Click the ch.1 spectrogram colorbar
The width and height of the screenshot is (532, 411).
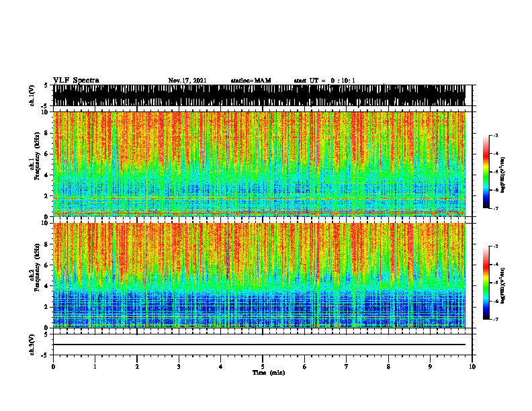coord(486,172)
